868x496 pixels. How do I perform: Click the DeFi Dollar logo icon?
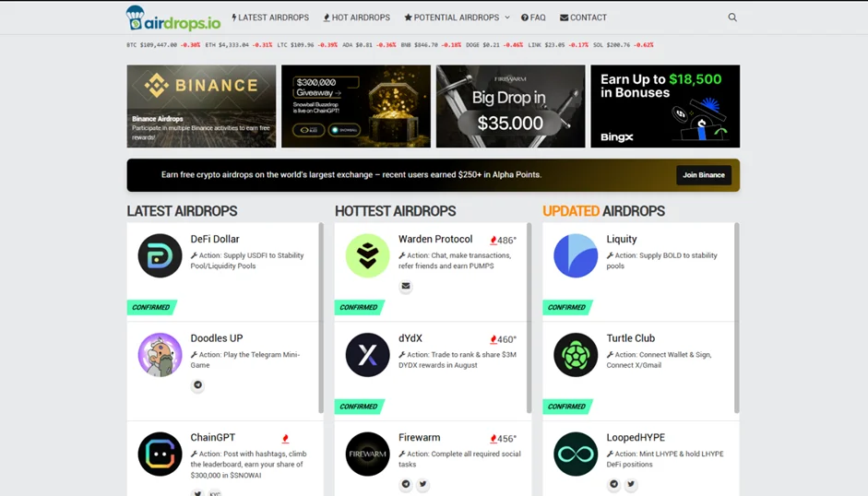[160, 255]
